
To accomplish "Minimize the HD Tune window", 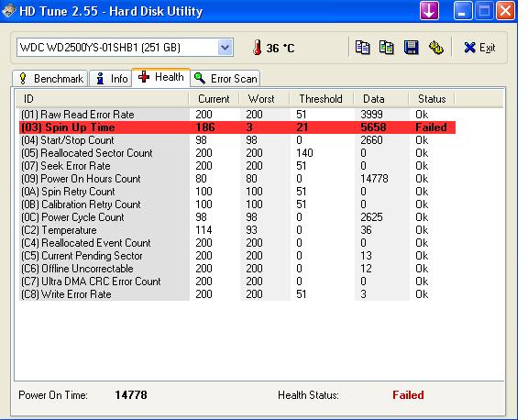I will (x=463, y=10).
